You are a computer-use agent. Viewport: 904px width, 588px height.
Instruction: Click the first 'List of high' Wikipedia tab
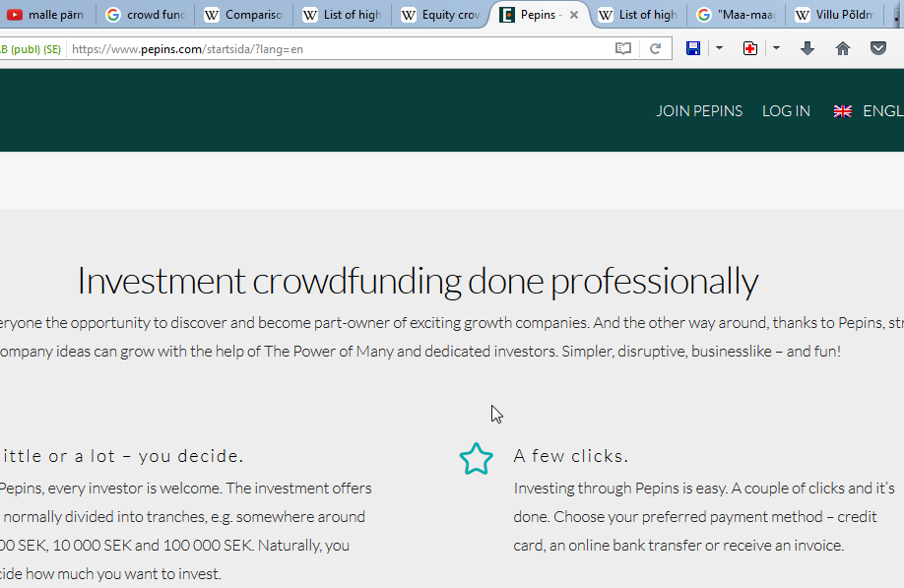tap(343, 15)
